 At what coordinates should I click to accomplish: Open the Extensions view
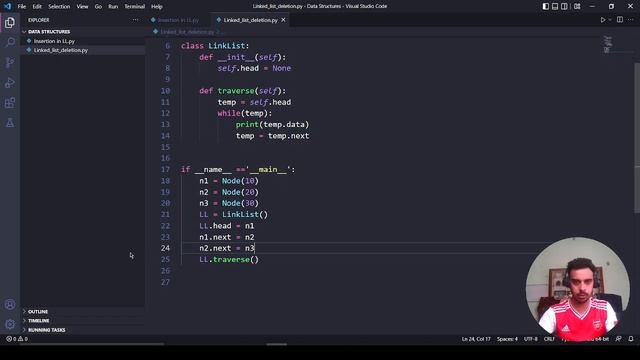click(10, 102)
